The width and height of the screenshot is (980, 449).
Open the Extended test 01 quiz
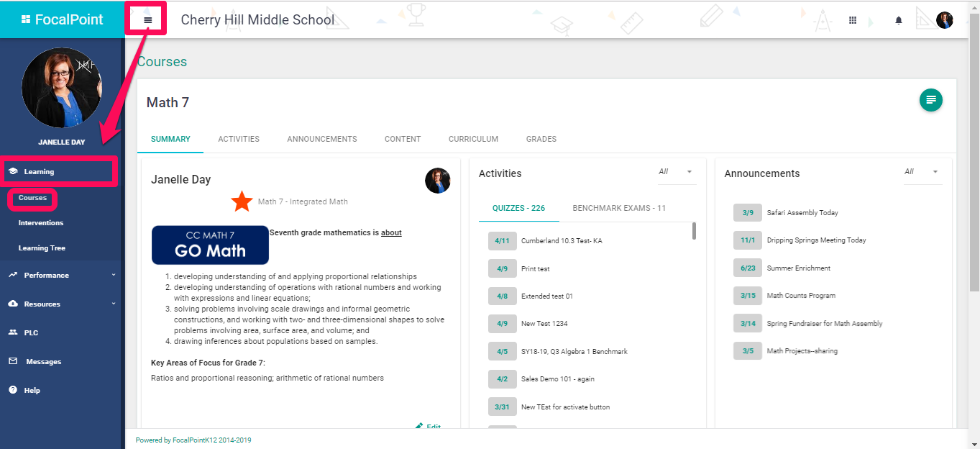[x=547, y=296]
